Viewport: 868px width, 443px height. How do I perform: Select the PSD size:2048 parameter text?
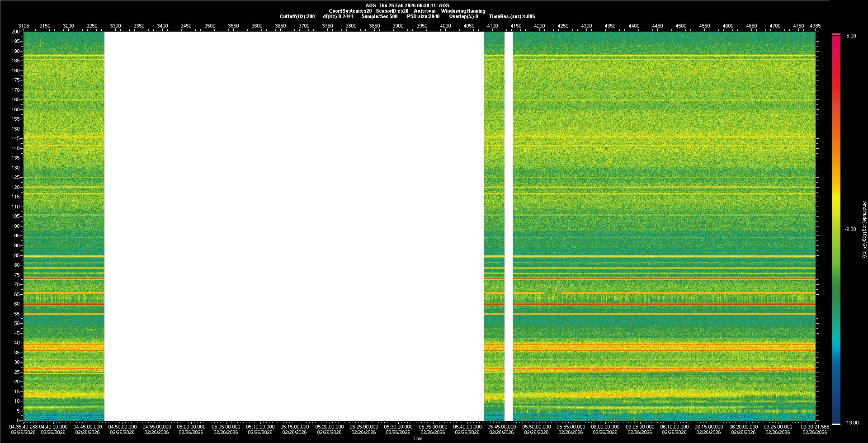point(423,16)
